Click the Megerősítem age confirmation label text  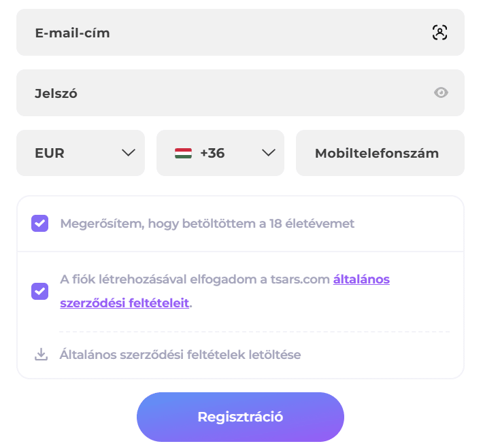coord(207,223)
